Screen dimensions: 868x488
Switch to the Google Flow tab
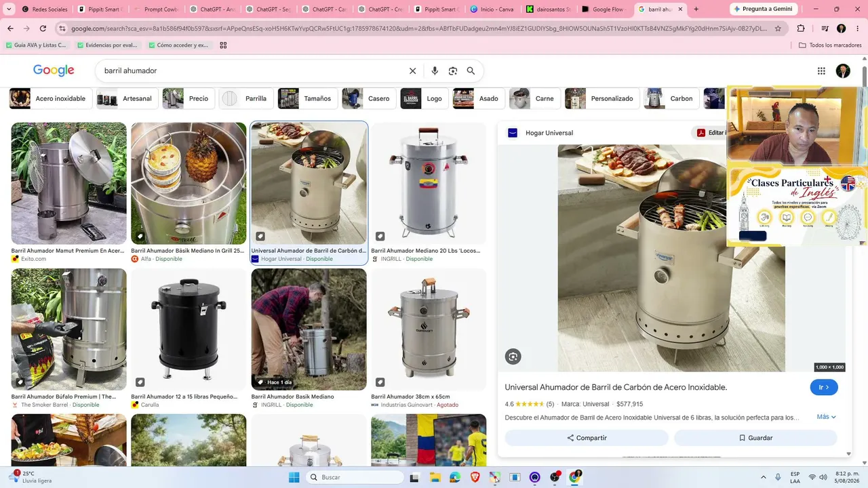[604, 9]
